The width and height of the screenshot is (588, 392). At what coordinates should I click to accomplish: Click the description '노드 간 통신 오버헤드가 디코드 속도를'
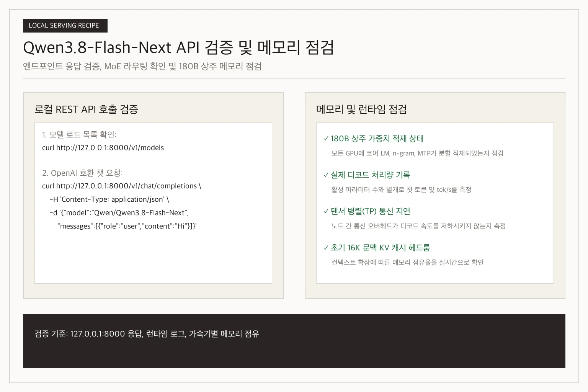click(x=418, y=226)
